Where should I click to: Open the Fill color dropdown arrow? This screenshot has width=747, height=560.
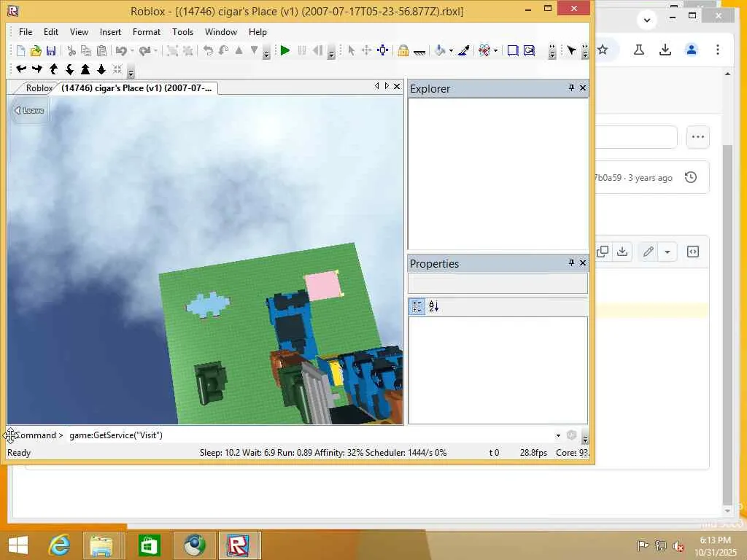point(451,50)
